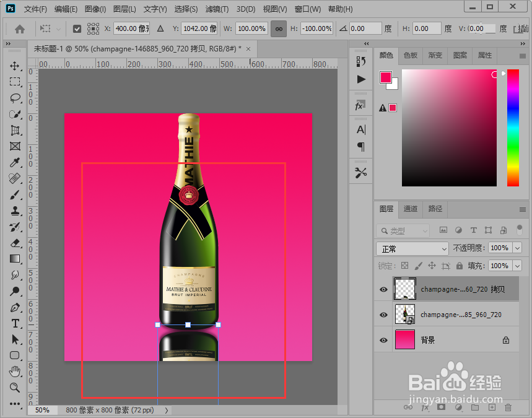
Task: Open the Character panel icon
Action: tap(361, 129)
